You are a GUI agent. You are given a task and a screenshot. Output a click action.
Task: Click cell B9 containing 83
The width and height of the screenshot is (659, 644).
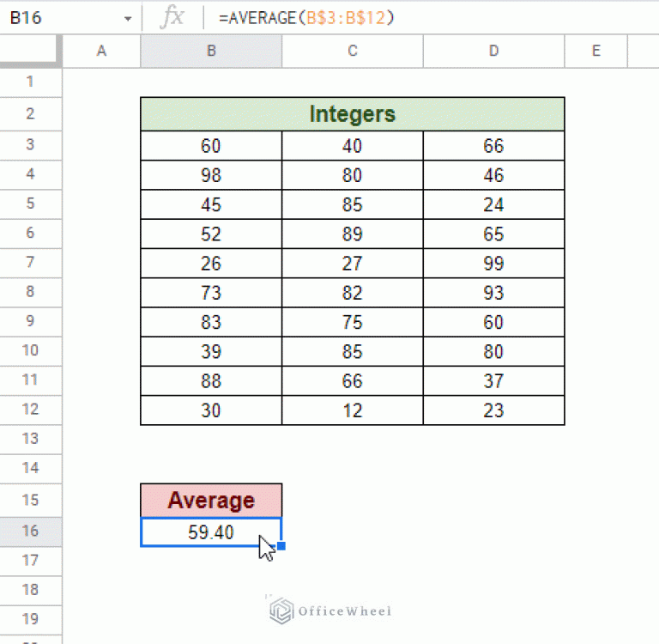point(211,322)
